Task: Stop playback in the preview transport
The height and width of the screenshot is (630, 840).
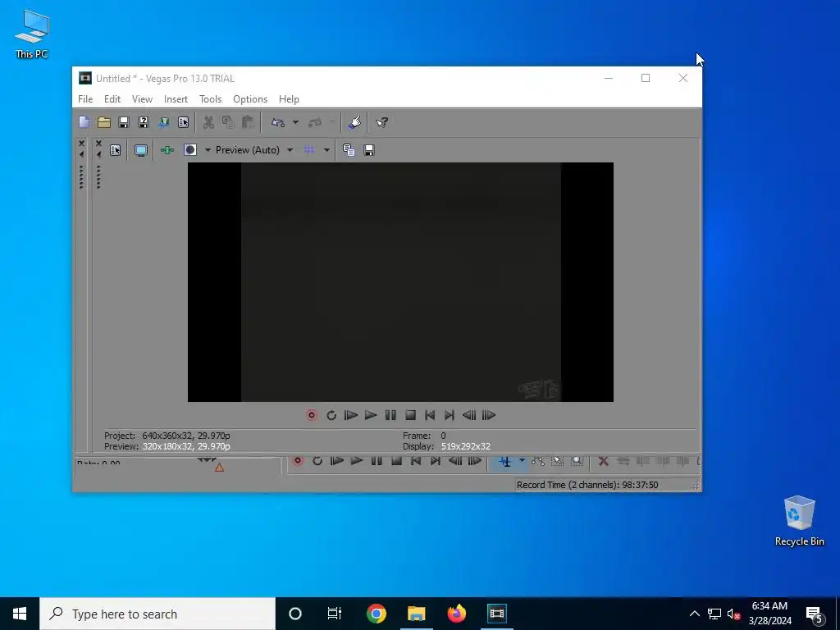Action: tap(410, 415)
